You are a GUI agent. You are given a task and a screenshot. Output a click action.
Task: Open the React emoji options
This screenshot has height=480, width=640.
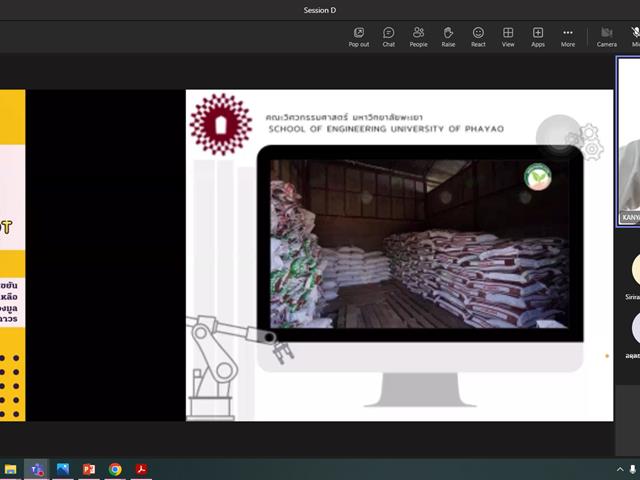point(478,37)
